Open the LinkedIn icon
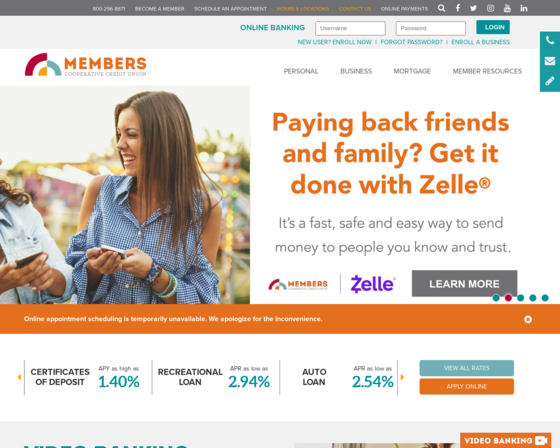 (x=524, y=8)
